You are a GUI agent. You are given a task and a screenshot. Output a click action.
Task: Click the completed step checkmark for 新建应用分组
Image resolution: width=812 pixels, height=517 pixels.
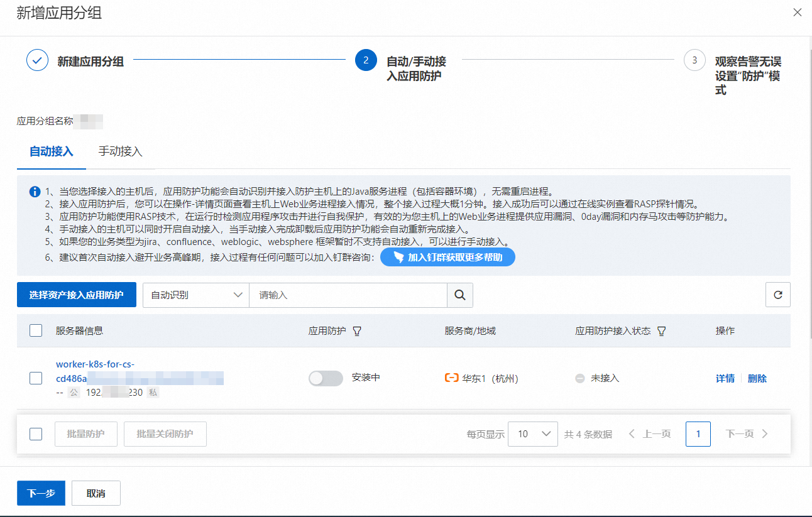pyautogui.click(x=37, y=60)
